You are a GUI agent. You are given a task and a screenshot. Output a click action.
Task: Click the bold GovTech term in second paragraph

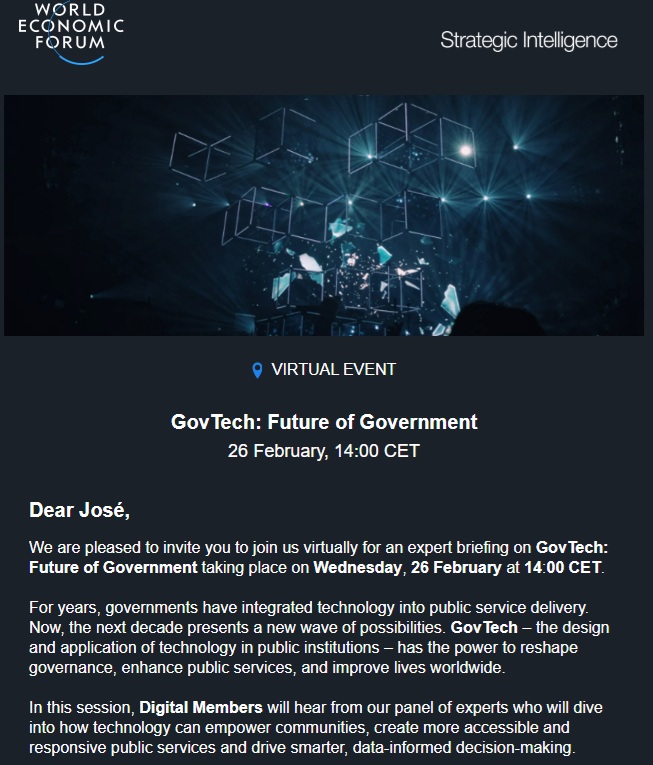[x=485, y=628]
